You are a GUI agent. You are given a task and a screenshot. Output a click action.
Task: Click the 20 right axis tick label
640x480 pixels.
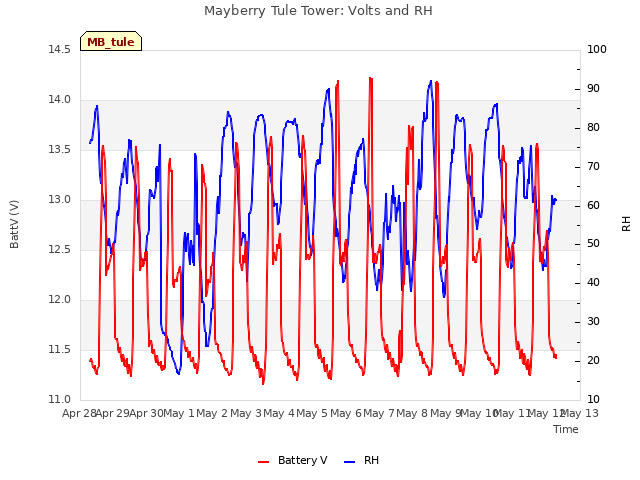point(593,361)
